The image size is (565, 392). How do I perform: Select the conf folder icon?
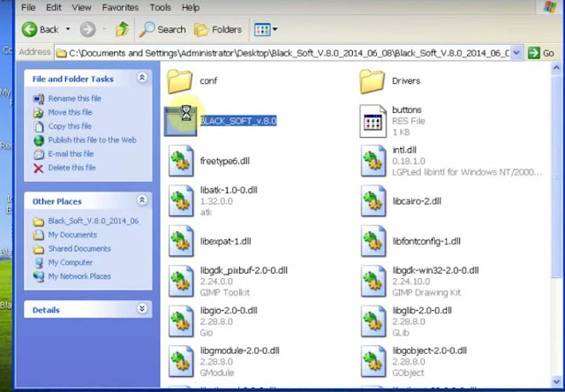[179, 81]
